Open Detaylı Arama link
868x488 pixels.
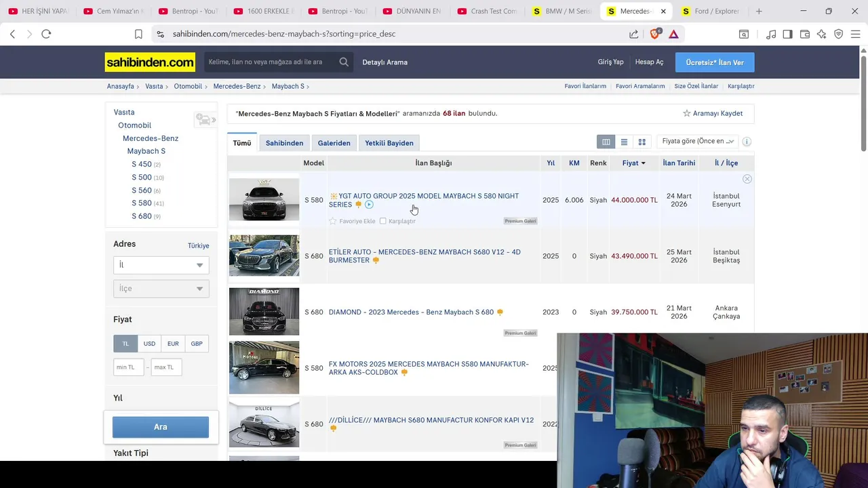[384, 62]
